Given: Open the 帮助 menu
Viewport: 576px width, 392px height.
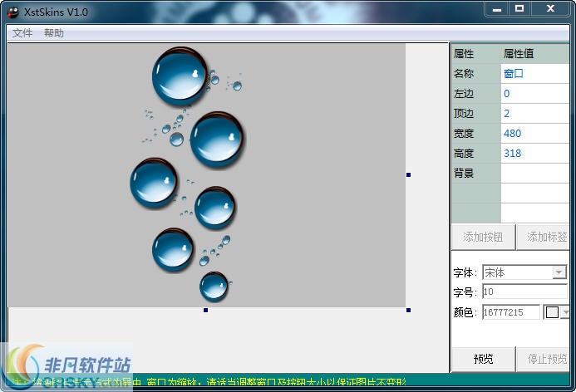Looking at the screenshot, I should (x=54, y=33).
